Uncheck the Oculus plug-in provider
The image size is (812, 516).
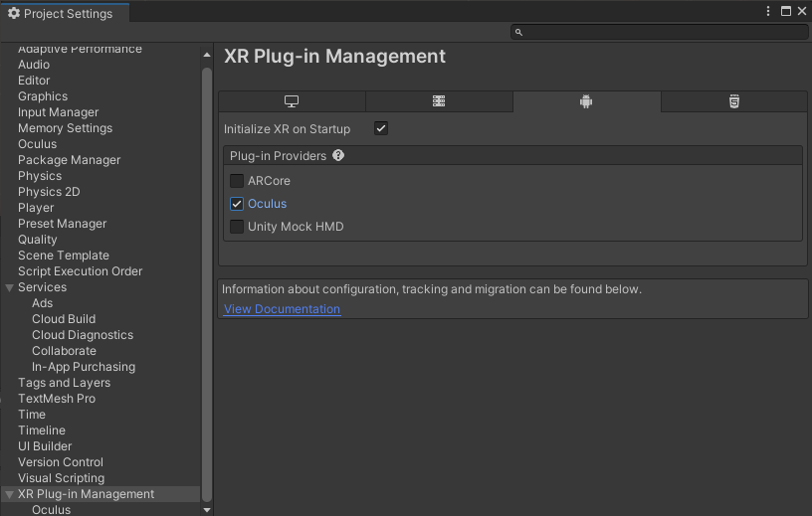click(x=237, y=204)
